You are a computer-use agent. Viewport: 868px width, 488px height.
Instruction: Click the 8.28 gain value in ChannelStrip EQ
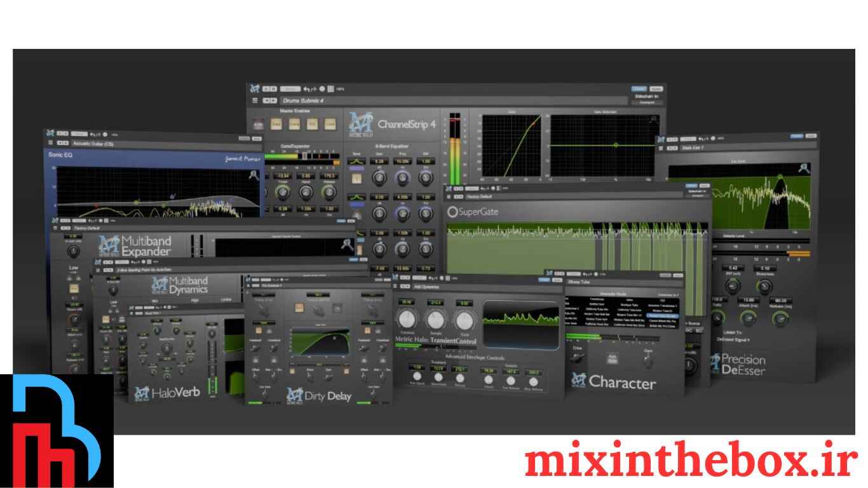[379, 162]
